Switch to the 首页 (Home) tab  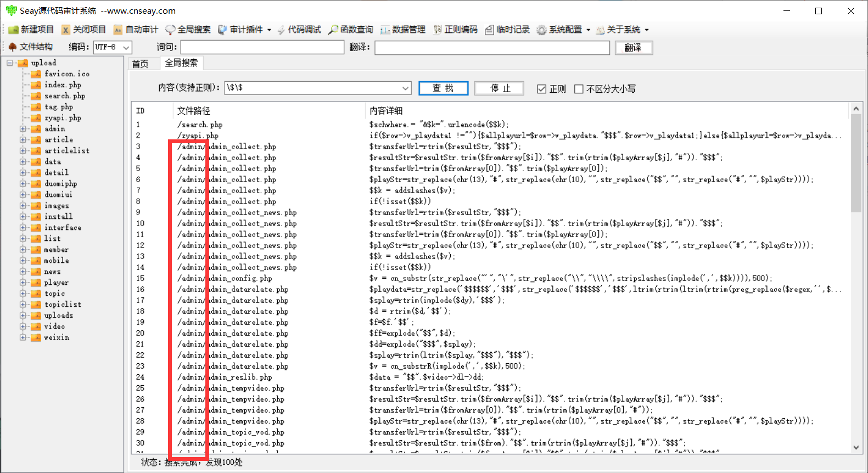141,64
